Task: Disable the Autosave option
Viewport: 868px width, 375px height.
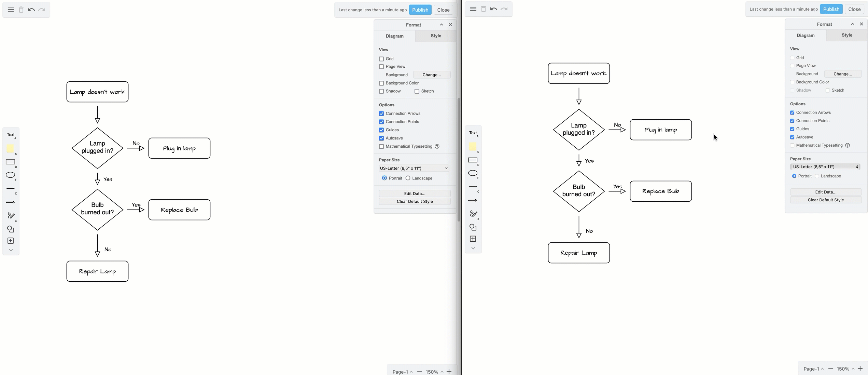Action: click(x=381, y=138)
